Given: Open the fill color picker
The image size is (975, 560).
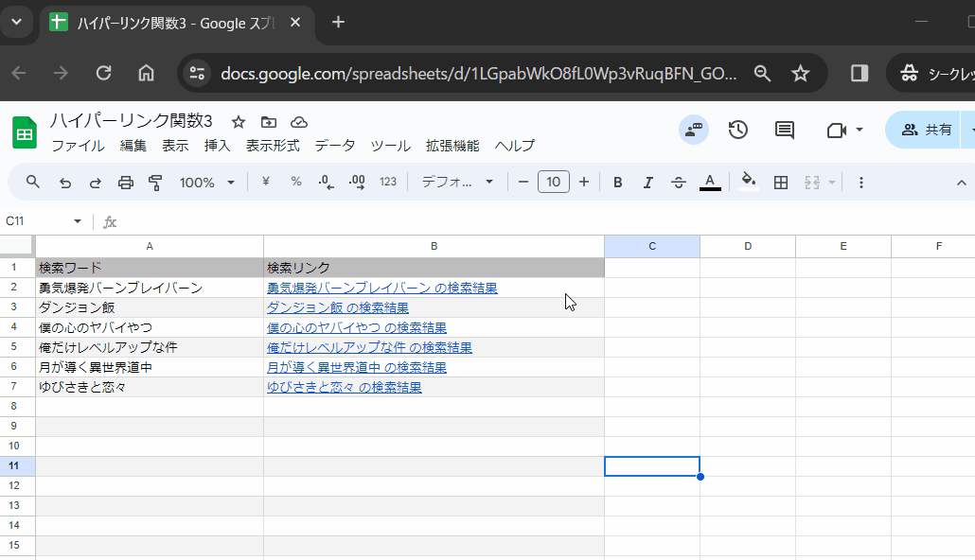Looking at the screenshot, I should click(749, 183).
